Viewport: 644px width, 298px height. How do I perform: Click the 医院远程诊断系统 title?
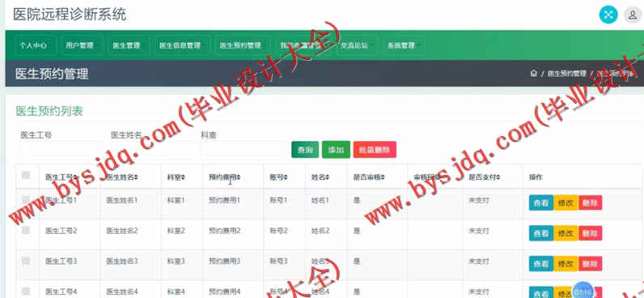[70, 15]
